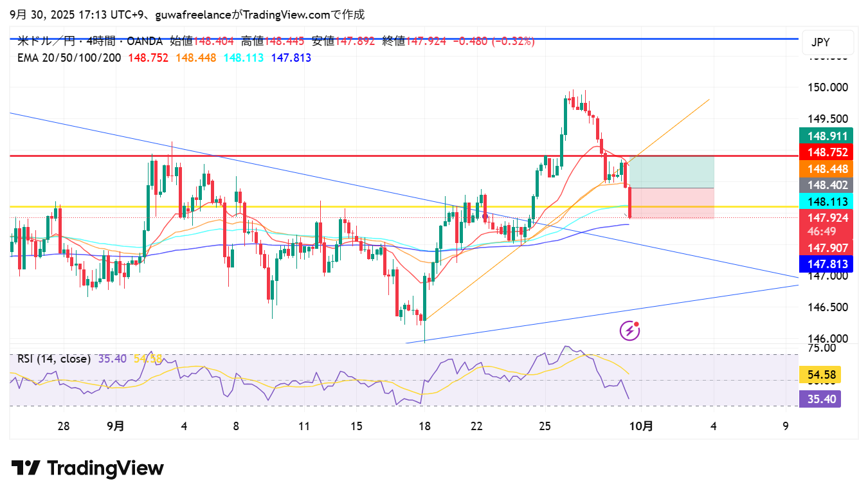The height and width of the screenshot is (497, 868).
Task: Click the purple lightning bolt event icon
Action: [629, 330]
